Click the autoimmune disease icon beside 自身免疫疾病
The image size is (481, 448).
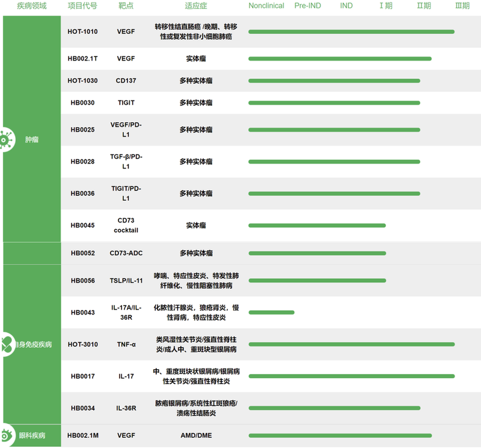pyautogui.click(x=5, y=345)
